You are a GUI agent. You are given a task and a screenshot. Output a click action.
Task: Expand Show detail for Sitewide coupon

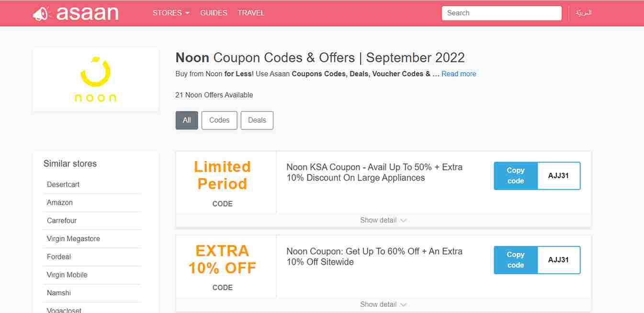coord(383,304)
